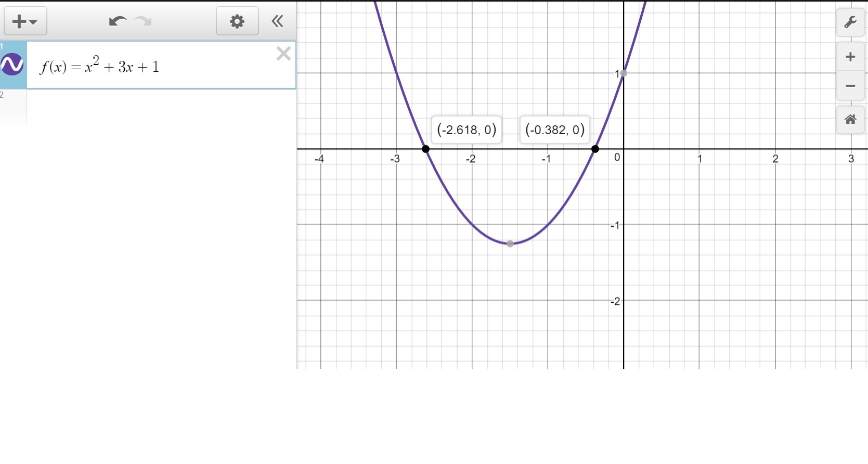Select the root point at (-2.618, 0)
868x464 pixels.
(x=425, y=149)
